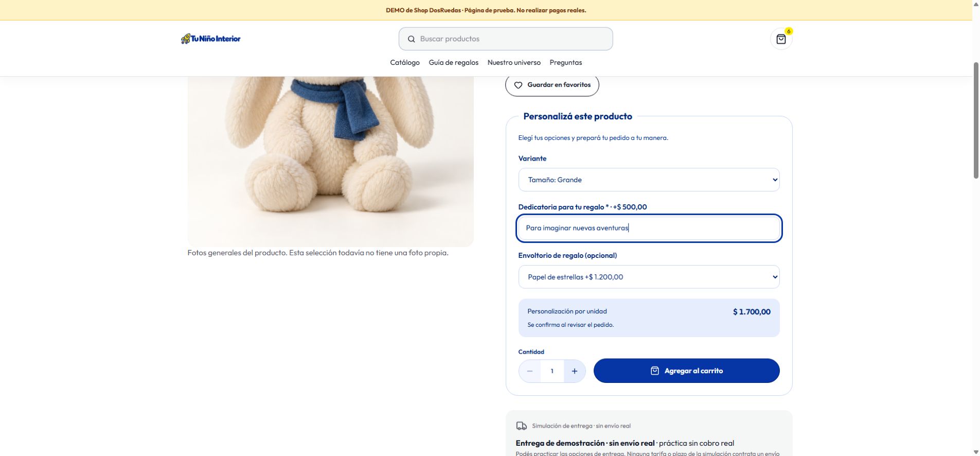Click the quantity value field

pos(552,371)
